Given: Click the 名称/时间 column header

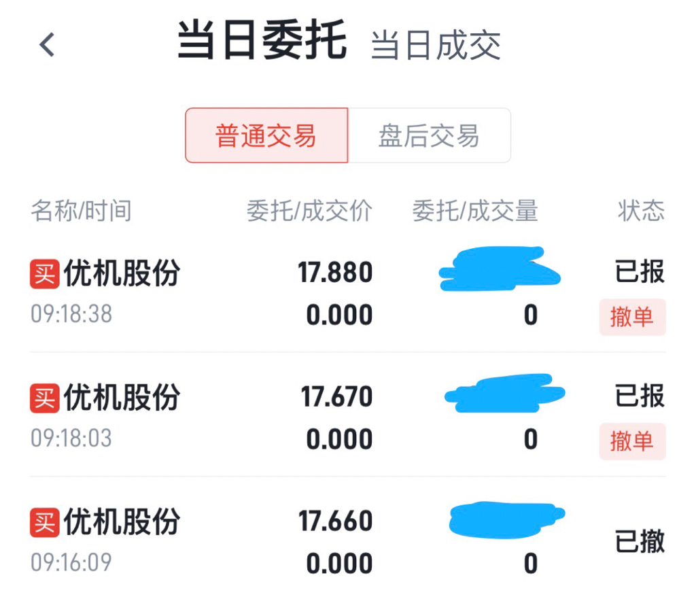Looking at the screenshot, I should click(x=81, y=211).
